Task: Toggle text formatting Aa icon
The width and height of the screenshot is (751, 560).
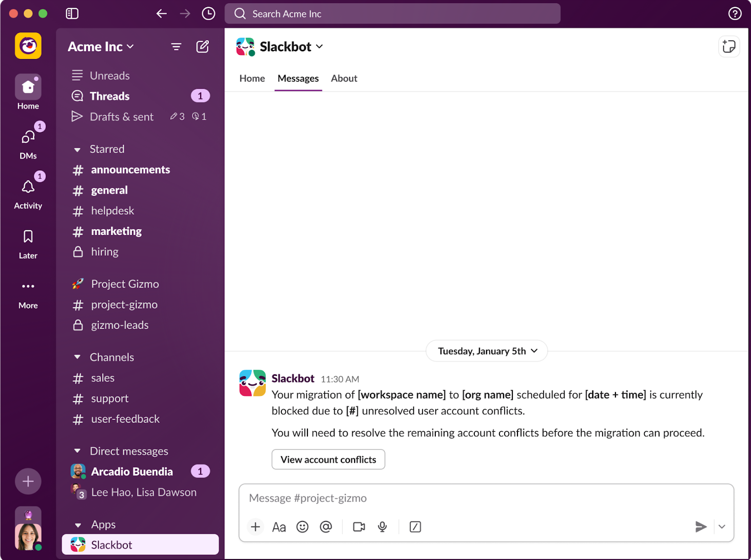Action: tap(279, 527)
